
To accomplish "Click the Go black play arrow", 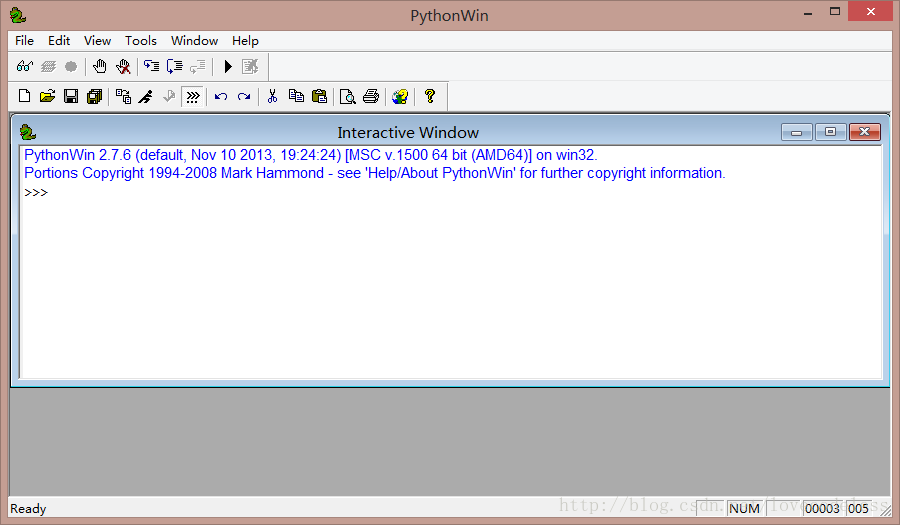I will 228,67.
